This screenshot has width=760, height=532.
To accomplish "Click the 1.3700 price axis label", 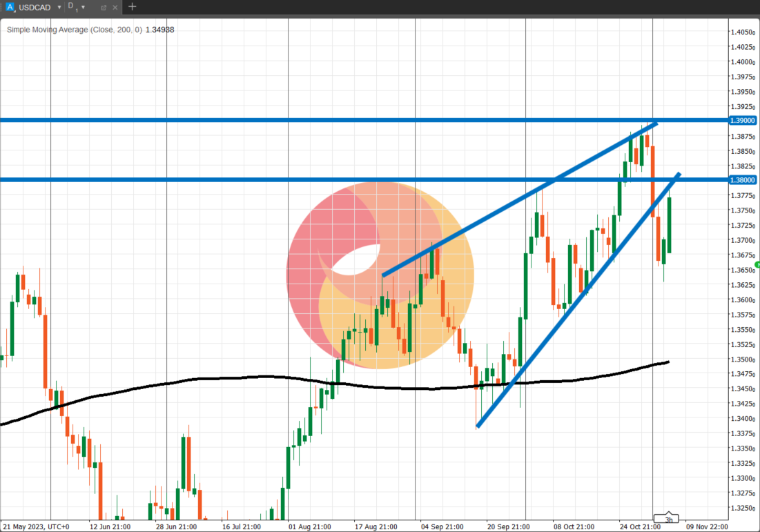I will 743,240.
